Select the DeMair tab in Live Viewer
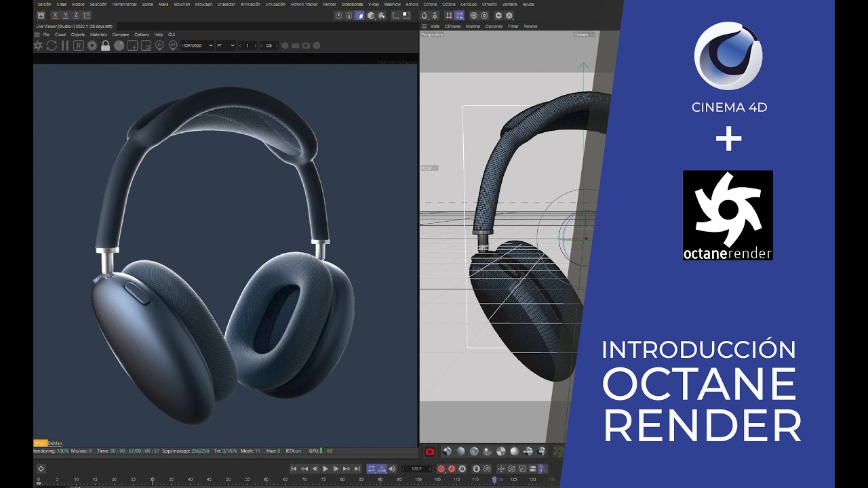The width and height of the screenshot is (868, 488). click(x=54, y=443)
